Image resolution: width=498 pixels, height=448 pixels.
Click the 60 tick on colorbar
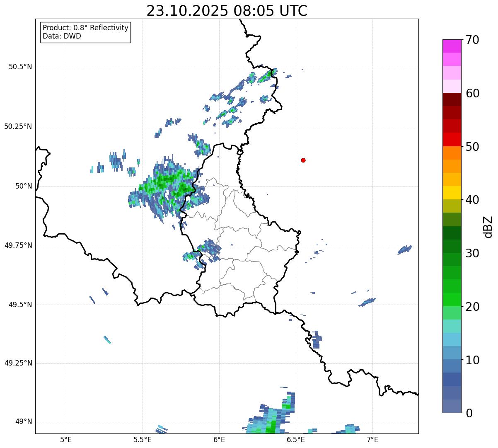(472, 93)
